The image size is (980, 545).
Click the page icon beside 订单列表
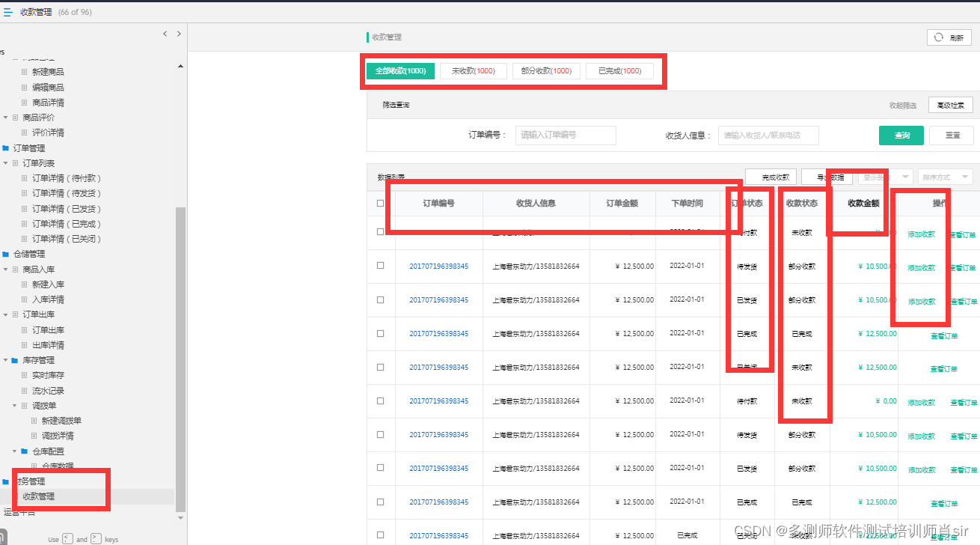[15, 163]
